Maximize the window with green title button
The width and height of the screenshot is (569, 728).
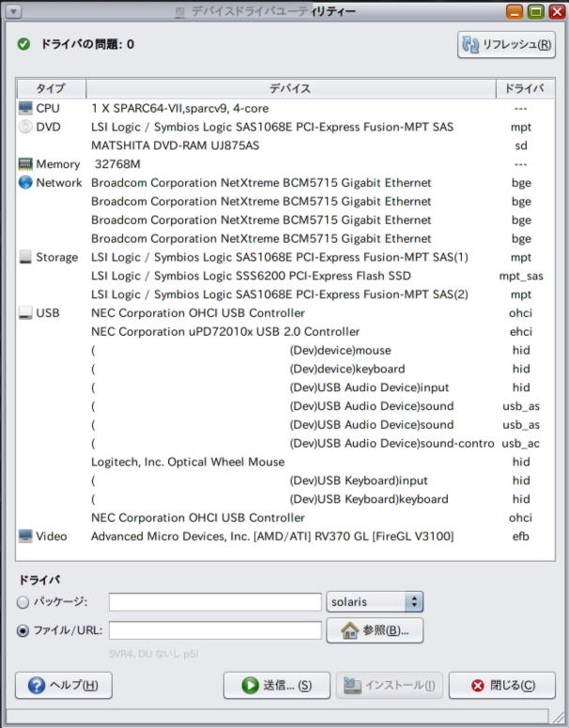point(535,11)
